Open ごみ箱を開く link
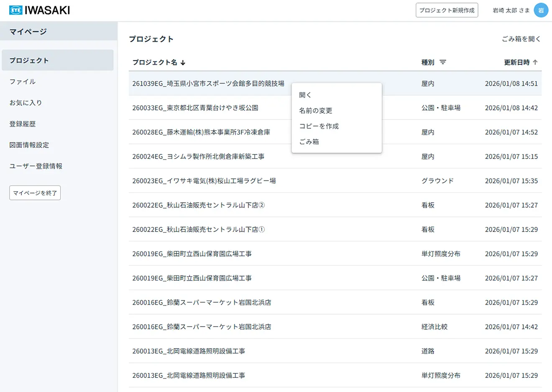 [x=521, y=39]
